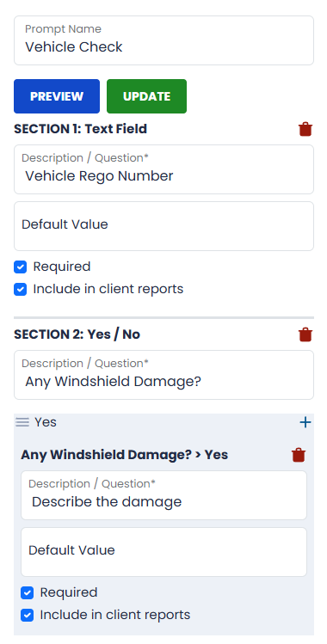Delete Section 1 Text Field with trash icon
Image resolution: width=327 pixels, height=644 pixels.
pos(305,129)
